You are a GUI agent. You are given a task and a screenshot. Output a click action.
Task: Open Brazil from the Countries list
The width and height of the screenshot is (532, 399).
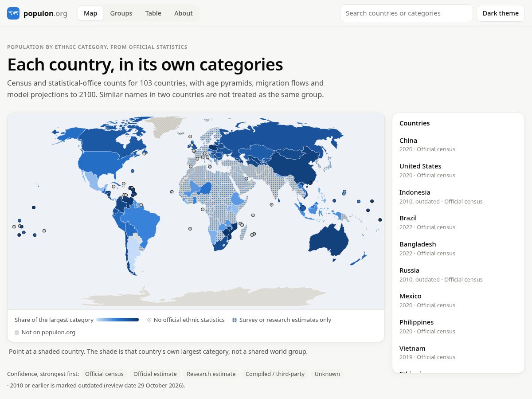pos(458,222)
